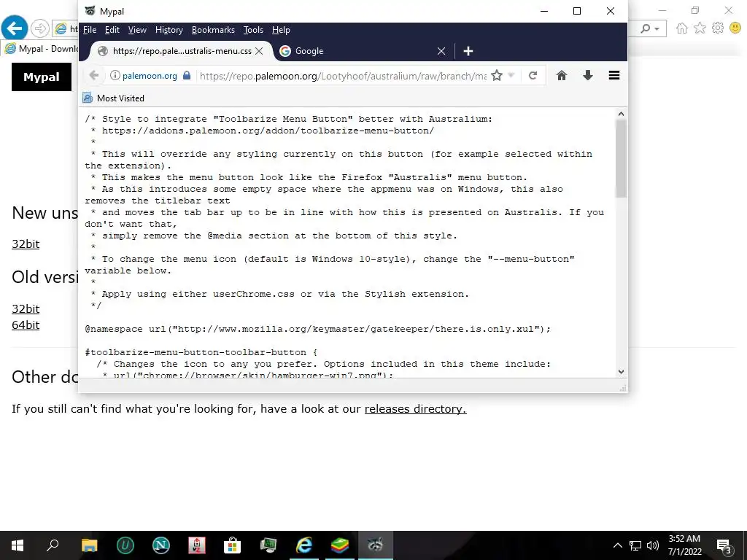Reload page in the Mypal window
747x560 pixels.
(x=533, y=75)
